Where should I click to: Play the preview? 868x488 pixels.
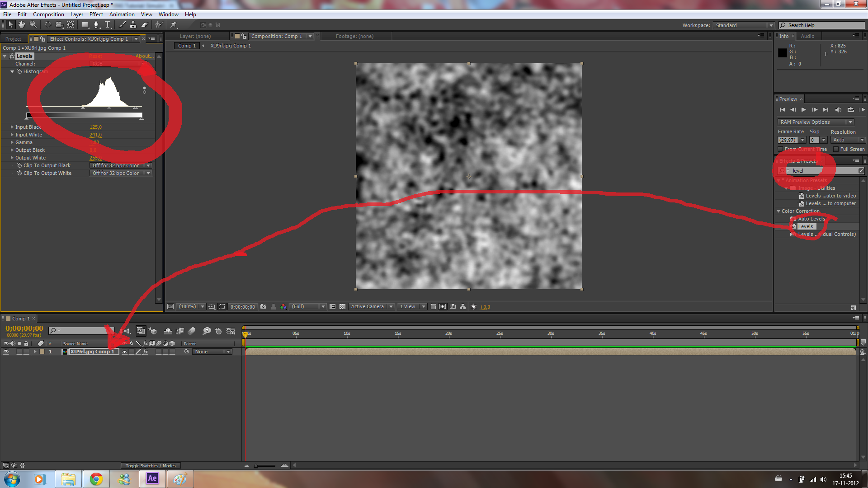coord(803,109)
